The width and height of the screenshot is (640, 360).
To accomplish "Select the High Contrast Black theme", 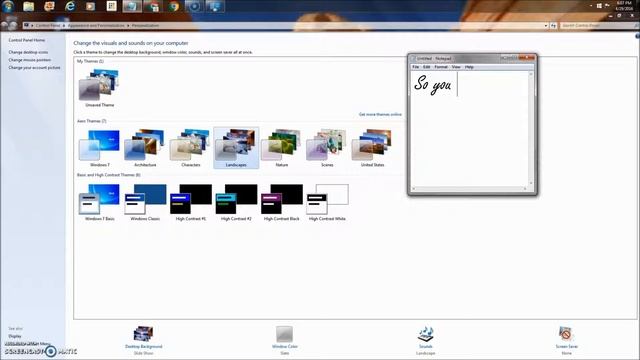I will [282, 202].
